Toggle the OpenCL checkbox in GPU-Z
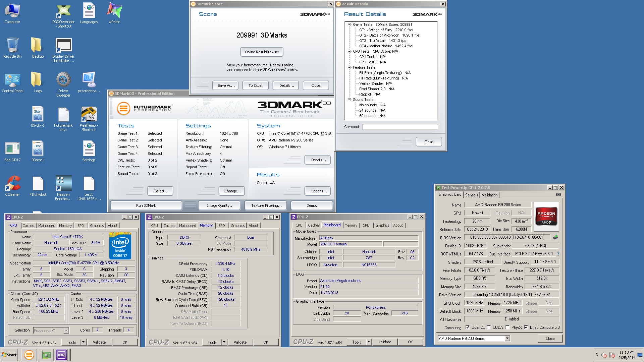The width and height of the screenshot is (644, 362). click(x=468, y=327)
